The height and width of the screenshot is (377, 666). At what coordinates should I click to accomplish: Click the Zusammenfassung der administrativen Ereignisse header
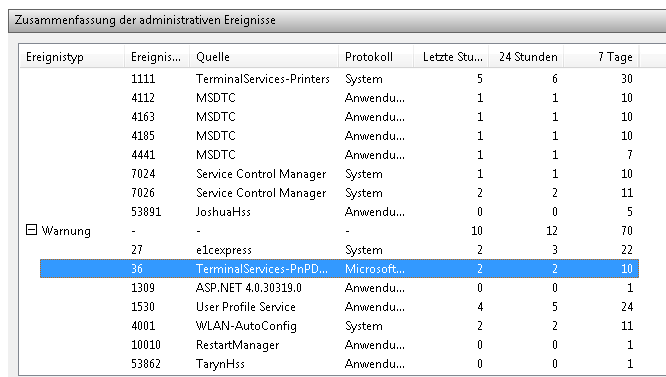pyautogui.click(x=337, y=20)
